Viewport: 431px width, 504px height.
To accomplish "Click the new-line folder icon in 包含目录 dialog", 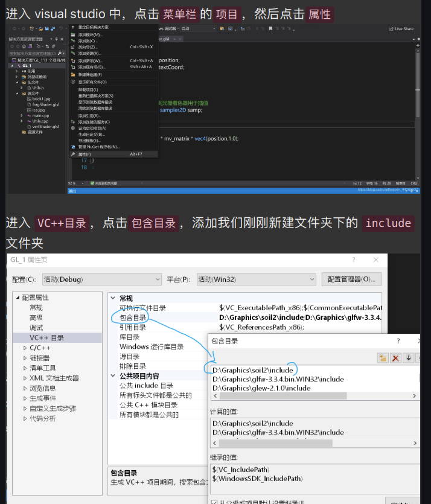I will 383,358.
